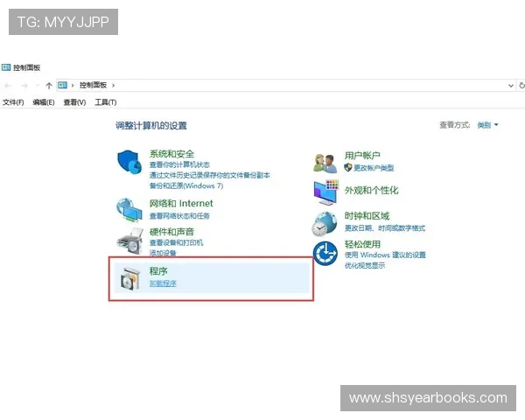Image resolution: width=525 pixels, height=420 pixels.
Task: Open the Appearance and Personalization monitor icon
Action: coord(326,192)
